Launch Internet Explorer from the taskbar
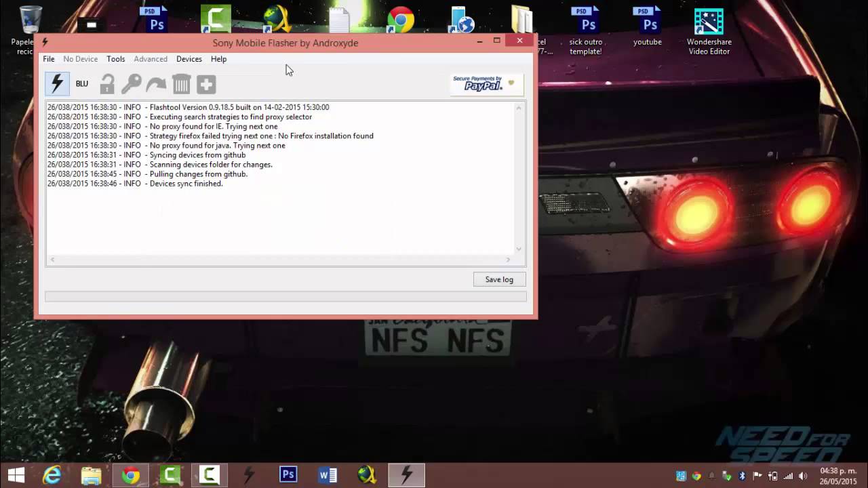 [x=52, y=475]
